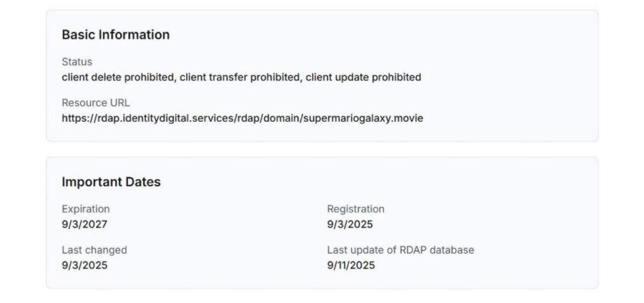Click the Registration label
This screenshot has height=303, width=644.
point(355,209)
